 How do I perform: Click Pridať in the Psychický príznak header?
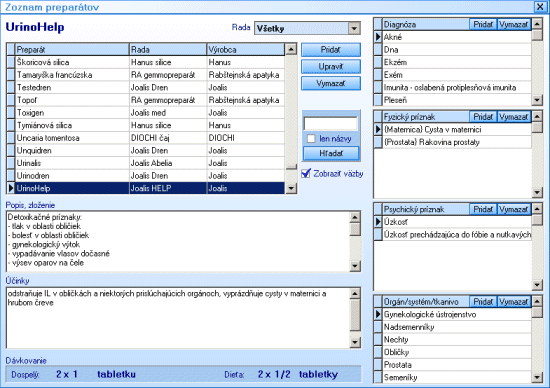(x=483, y=209)
